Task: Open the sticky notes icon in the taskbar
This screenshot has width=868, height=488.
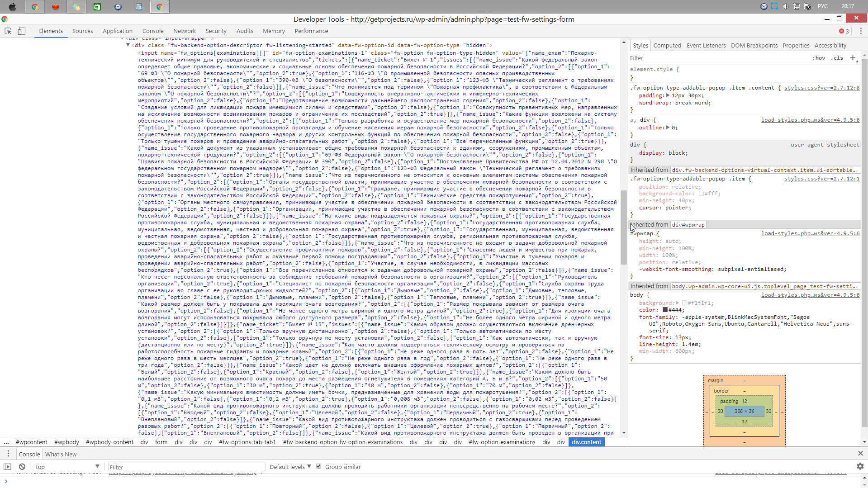Action: [76, 6]
